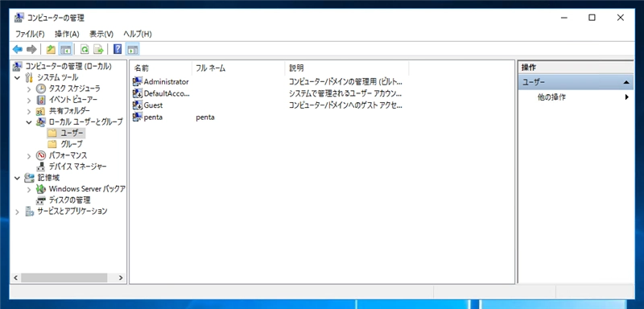Click the 操作 pane header
The height and width of the screenshot is (309, 644).
pyautogui.click(x=576, y=68)
